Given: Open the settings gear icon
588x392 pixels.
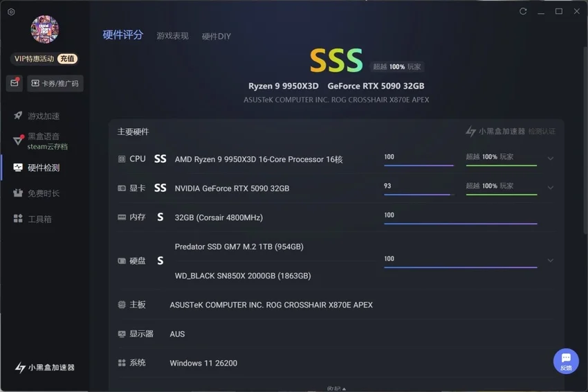Looking at the screenshot, I should 11,12.
